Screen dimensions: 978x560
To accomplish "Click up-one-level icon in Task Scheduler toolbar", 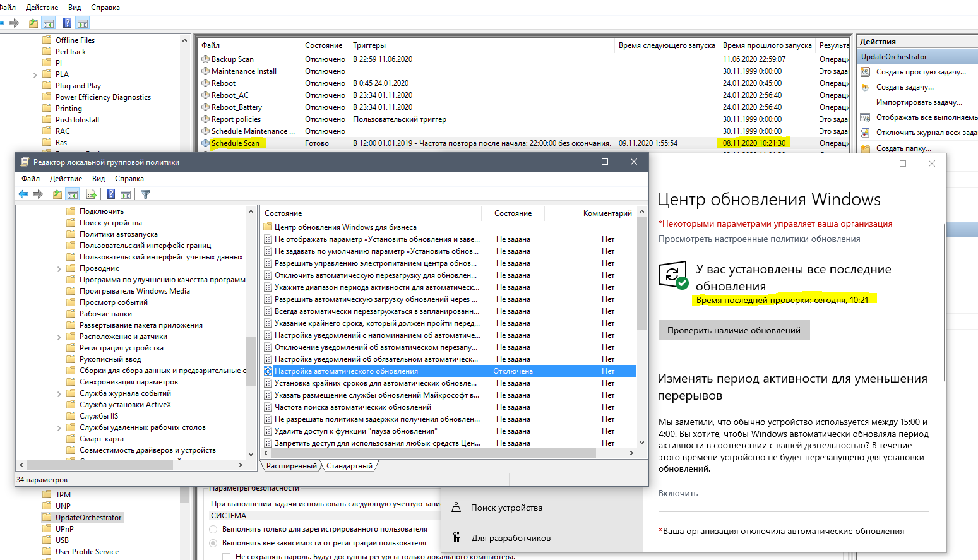I will (33, 23).
